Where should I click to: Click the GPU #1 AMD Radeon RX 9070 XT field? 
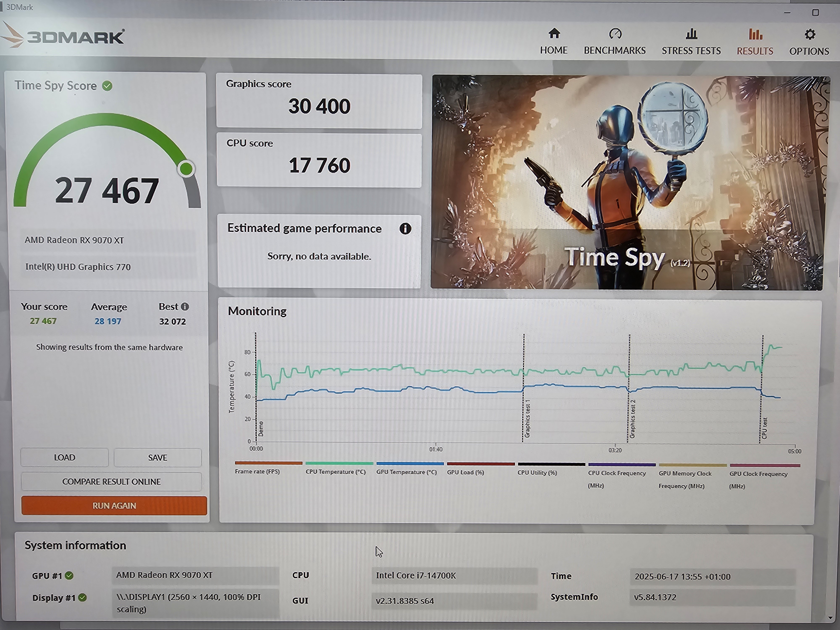pos(196,575)
